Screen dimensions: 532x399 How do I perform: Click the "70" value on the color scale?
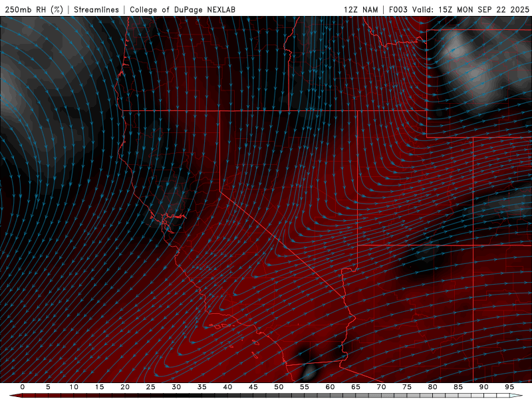point(381,387)
